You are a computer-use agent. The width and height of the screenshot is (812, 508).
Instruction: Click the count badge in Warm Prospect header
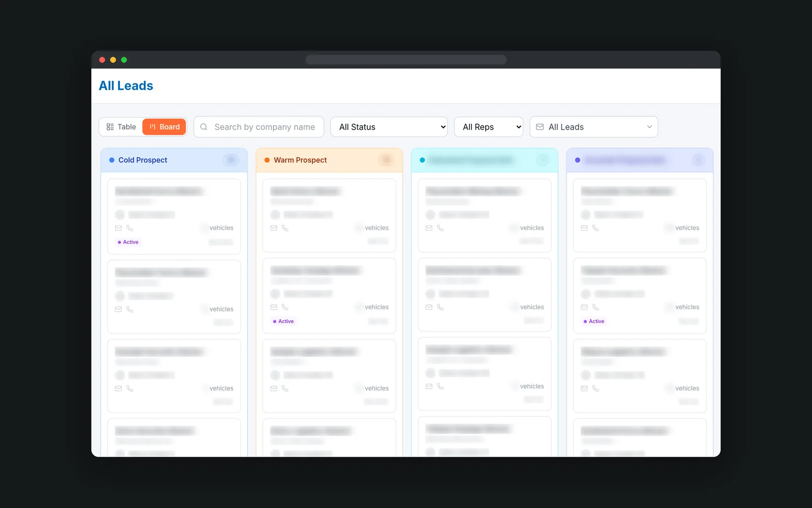[386, 160]
